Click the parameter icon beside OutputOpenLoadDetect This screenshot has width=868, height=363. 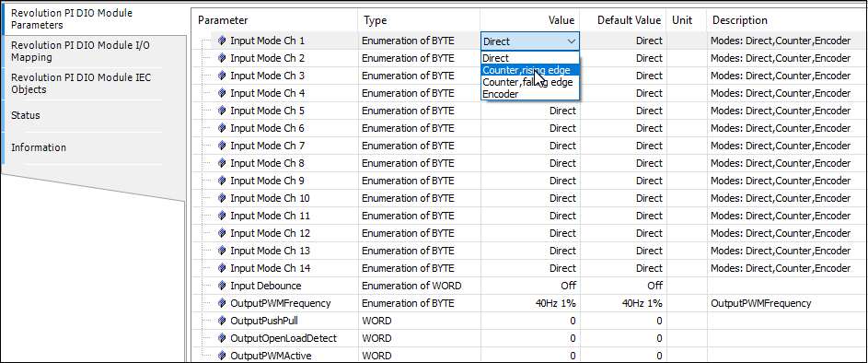222,339
